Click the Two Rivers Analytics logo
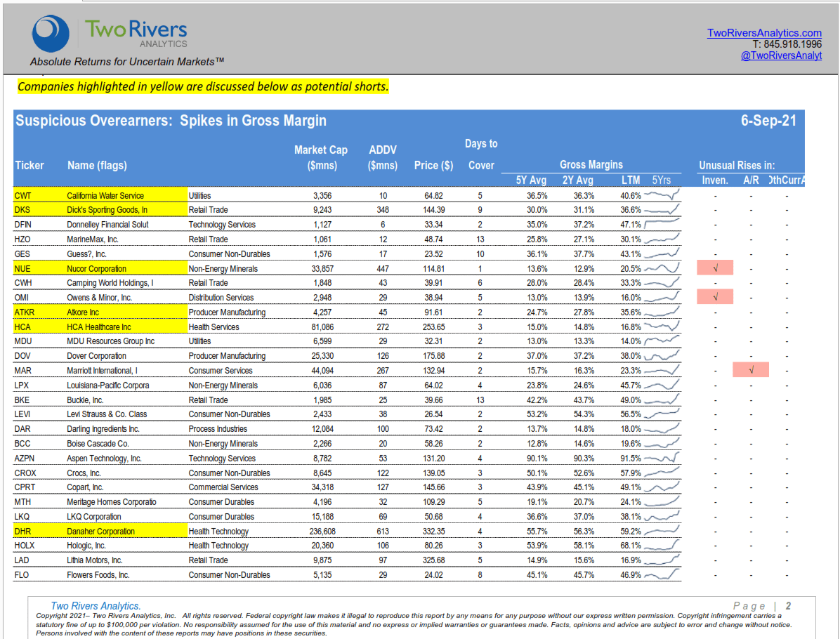The width and height of the screenshot is (840, 639). pos(110,33)
